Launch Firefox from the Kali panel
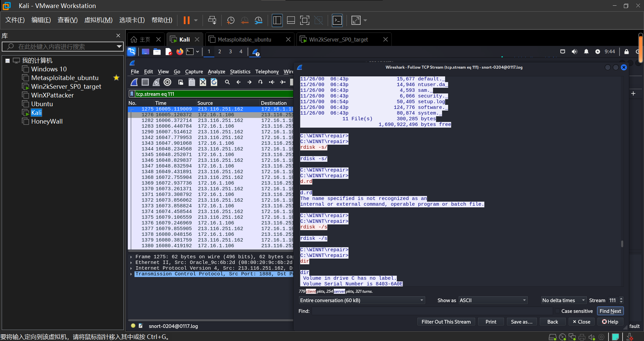The width and height of the screenshot is (644, 341). pyautogui.click(x=180, y=52)
